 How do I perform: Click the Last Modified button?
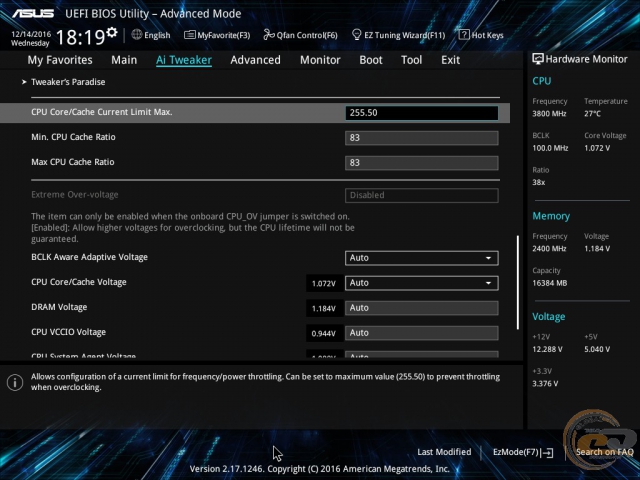tap(444, 452)
